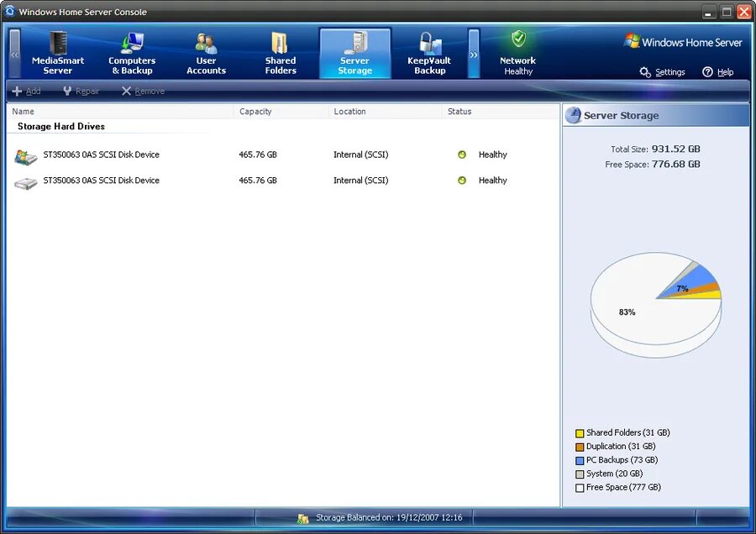
Task: Click the second drive's green status indicator
Action: point(462,181)
